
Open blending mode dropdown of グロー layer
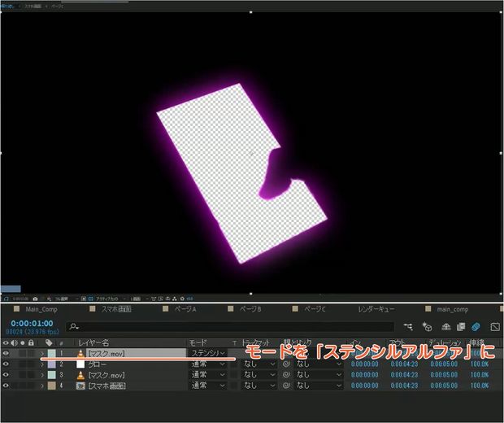[x=208, y=364]
